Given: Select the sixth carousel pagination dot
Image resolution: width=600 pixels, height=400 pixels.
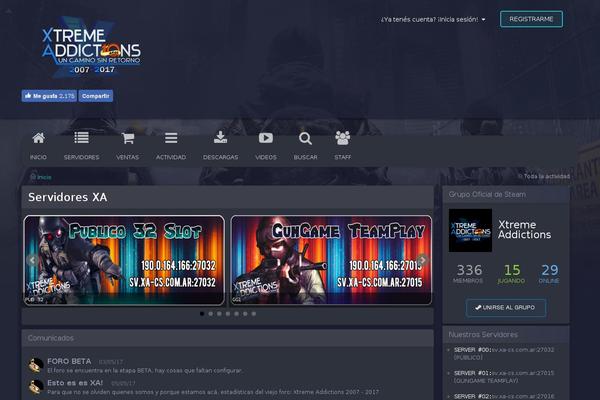Looking at the screenshot, I should point(245,313).
